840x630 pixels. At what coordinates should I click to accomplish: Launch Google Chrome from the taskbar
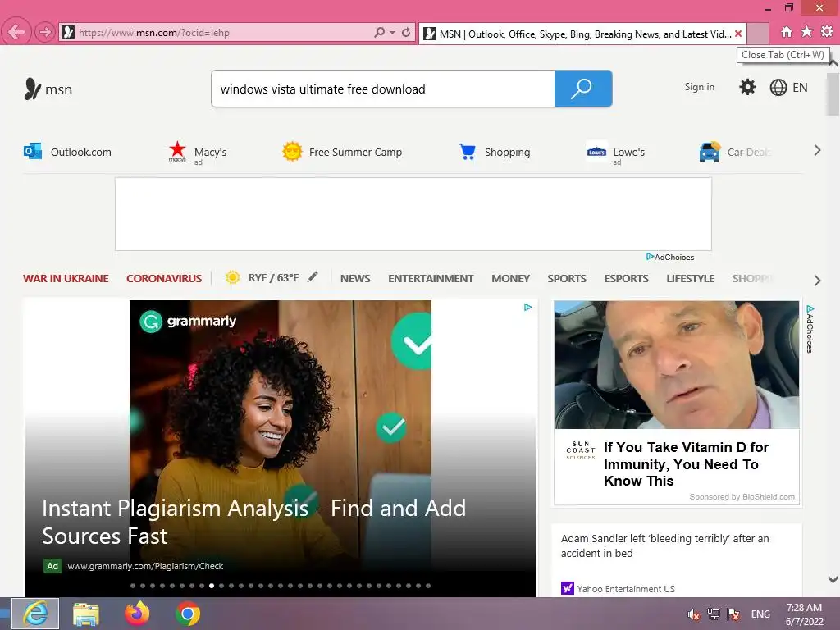click(x=188, y=614)
